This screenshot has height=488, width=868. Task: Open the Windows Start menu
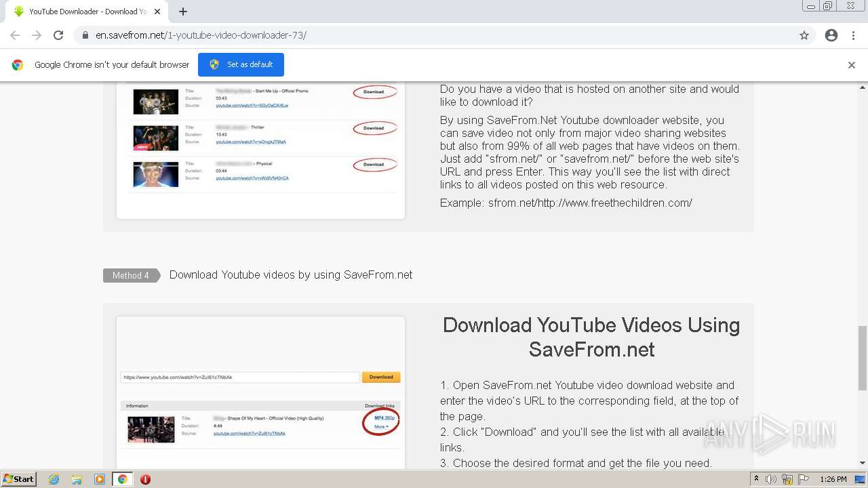[18, 479]
